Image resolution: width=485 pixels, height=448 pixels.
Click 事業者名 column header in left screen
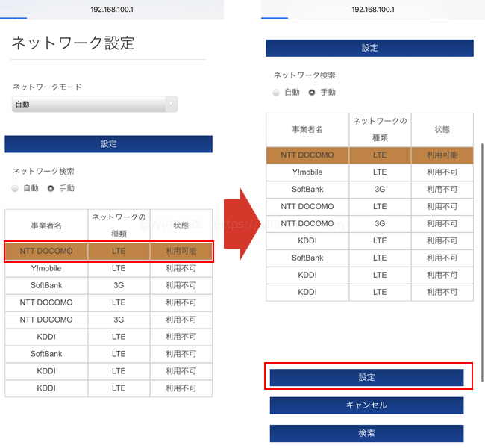coord(46,225)
